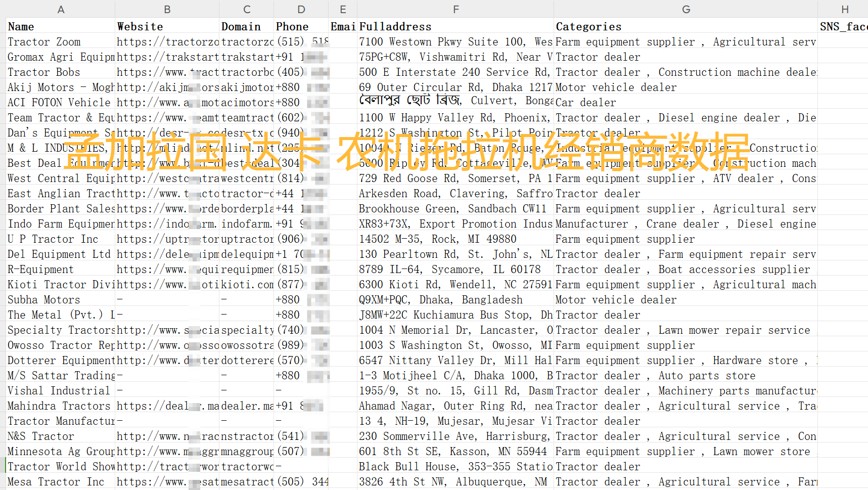Click the 'Manufacturer , Crane dealer' category cell
Image resolution: width=868 pixels, height=490 pixels.
tap(686, 224)
